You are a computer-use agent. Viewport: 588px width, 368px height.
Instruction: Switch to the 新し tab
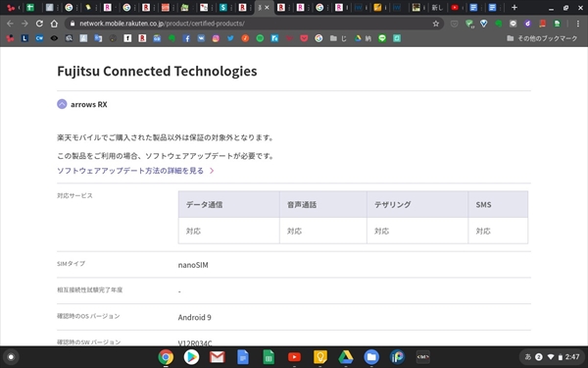tap(437, 8)
